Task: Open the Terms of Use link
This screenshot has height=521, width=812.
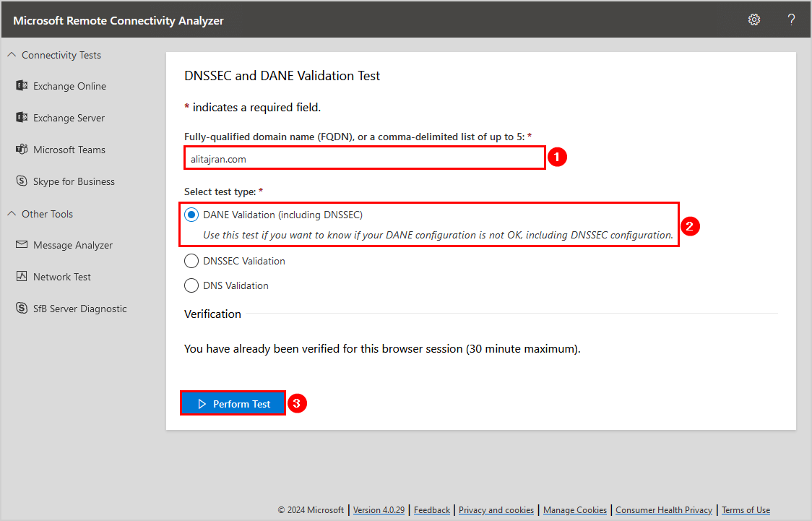Action: coord(746,510)
